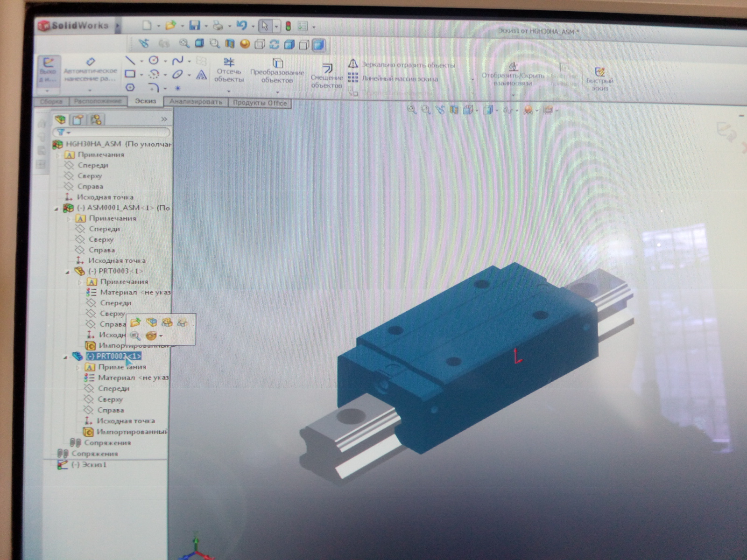
Task: Open the Undo dropdown arrow
Action: [x=253, y=26]
